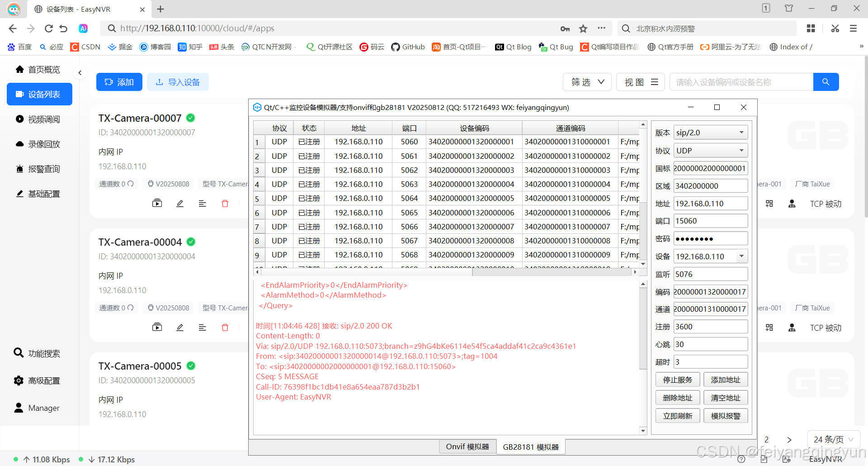This screenshot has height=466, width=868.
Task: Open the 报警查询 sidebar item
Action: 38,169
